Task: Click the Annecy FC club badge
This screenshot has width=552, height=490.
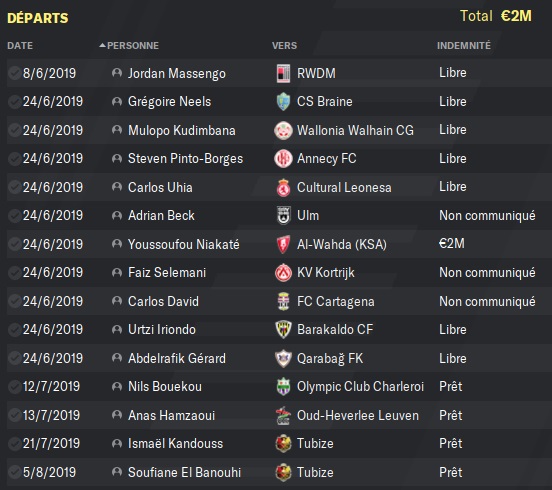Action: pos(283,159)
